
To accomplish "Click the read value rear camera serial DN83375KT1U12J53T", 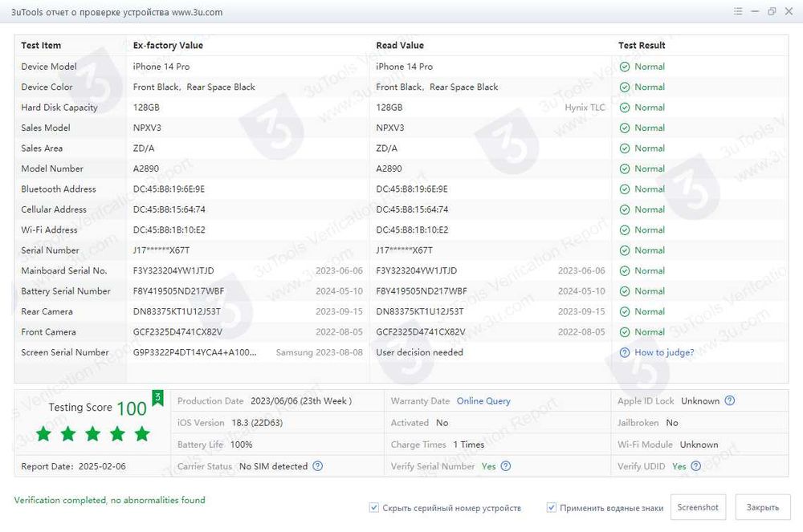I will [420, 311].
